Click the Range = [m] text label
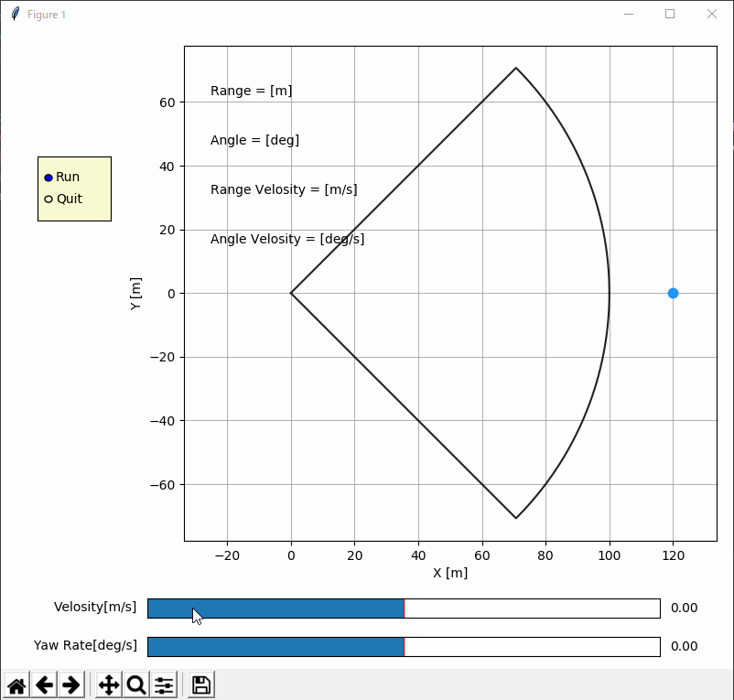This screenshot has height=700, width=734. [x=252, y=91]
